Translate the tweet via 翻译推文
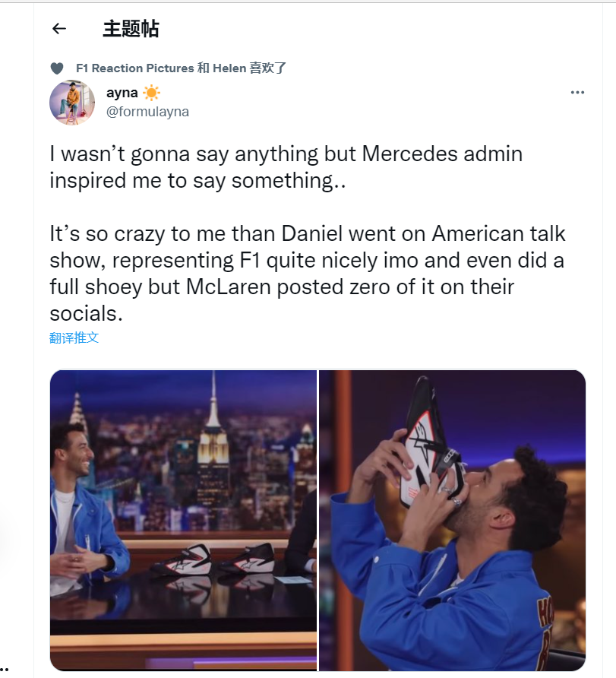 (74, 337)
